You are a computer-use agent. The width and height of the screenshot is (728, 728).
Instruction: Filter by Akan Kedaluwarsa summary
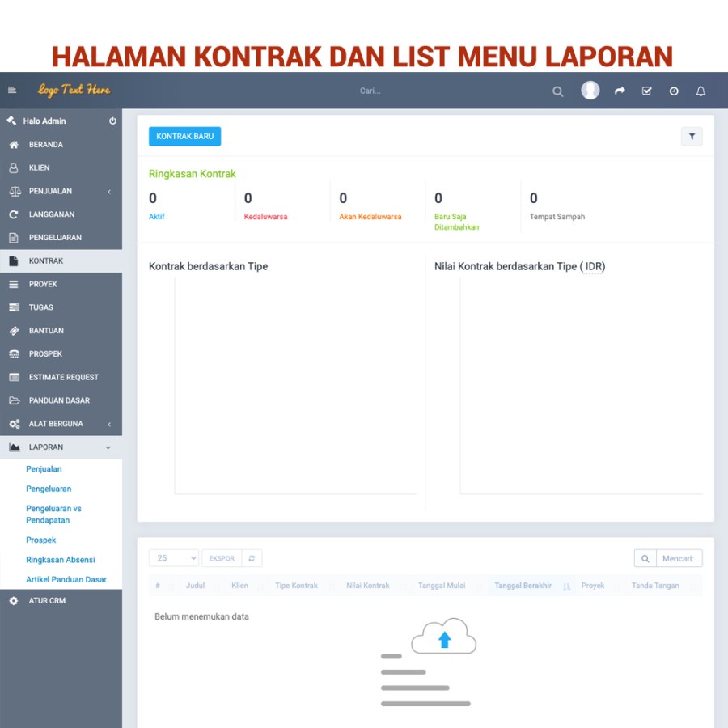[x=370, y=216]
